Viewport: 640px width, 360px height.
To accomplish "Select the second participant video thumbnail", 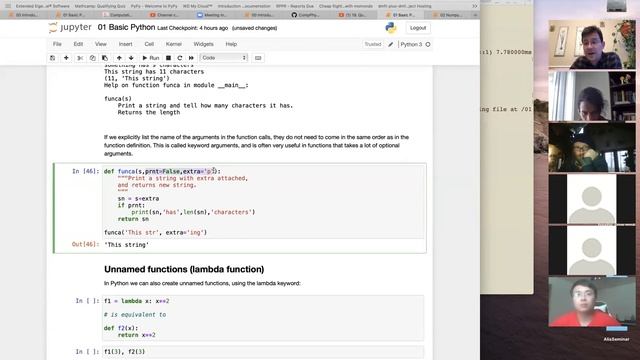I will click(592, 96).
